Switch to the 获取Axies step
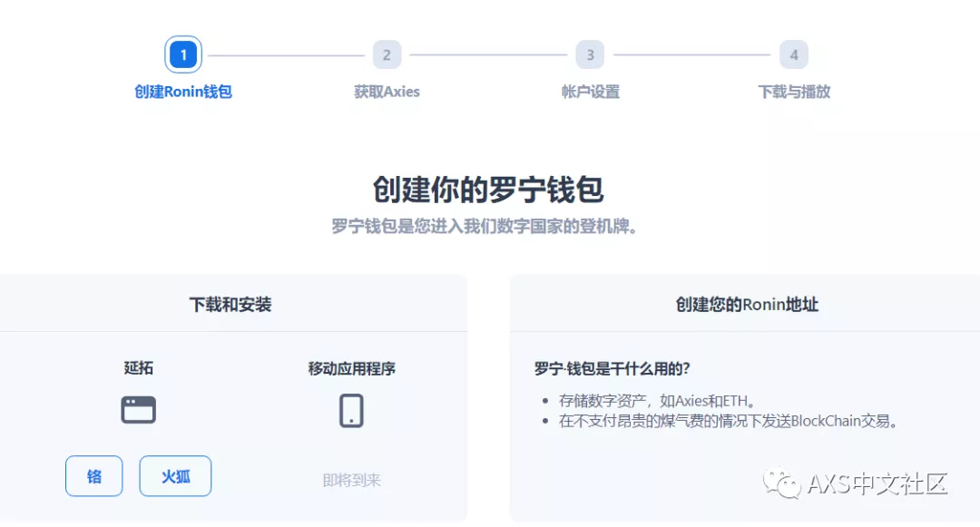Screen dimensions: 980x527 (x=387, y=92)
